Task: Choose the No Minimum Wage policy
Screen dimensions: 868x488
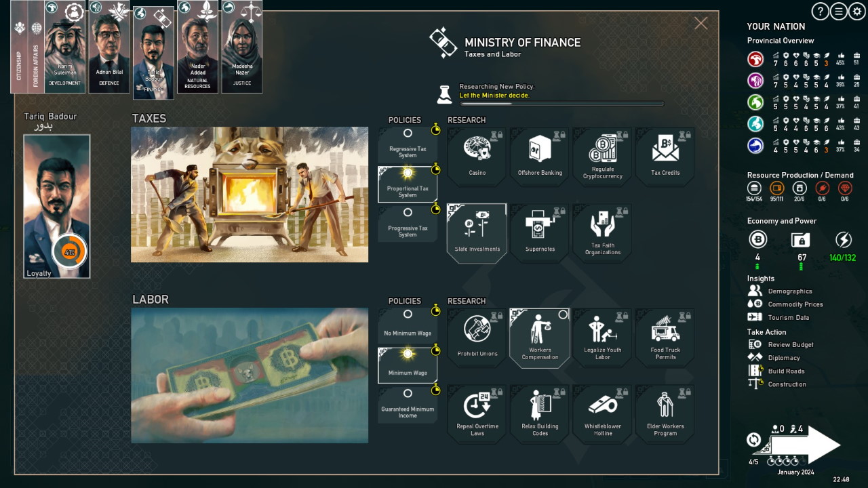Action: [408, 325]
